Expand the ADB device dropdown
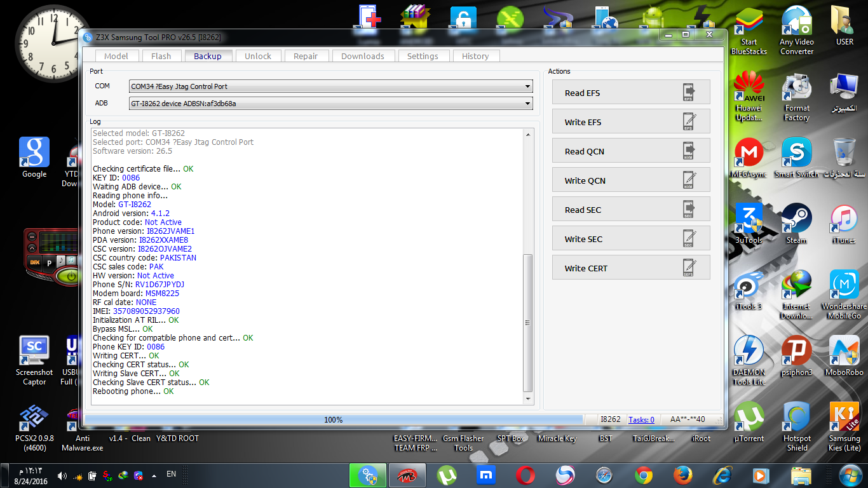This screenshot has width=868, height=488. [x=528, y=104]
